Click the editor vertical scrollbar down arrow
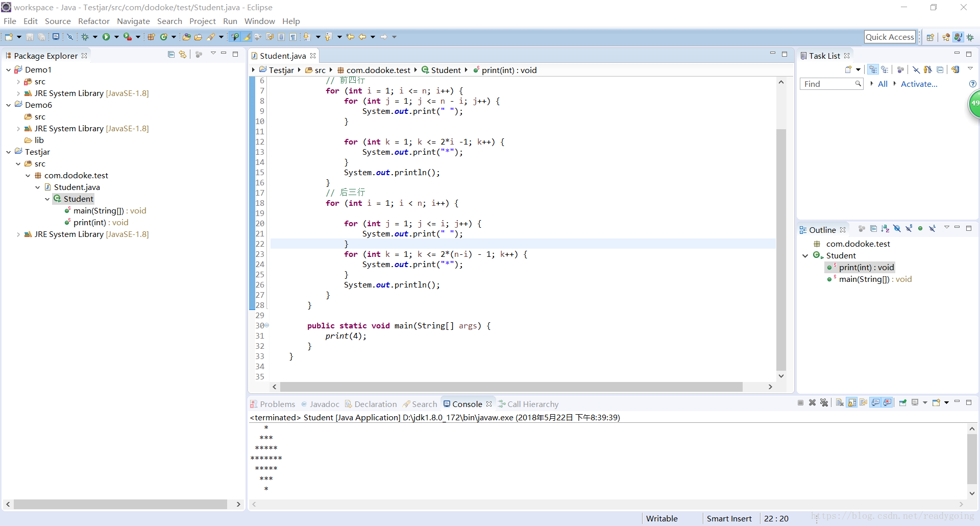This screenshot has width=980, height=526. pyautogui.click(x=781, y=376)
